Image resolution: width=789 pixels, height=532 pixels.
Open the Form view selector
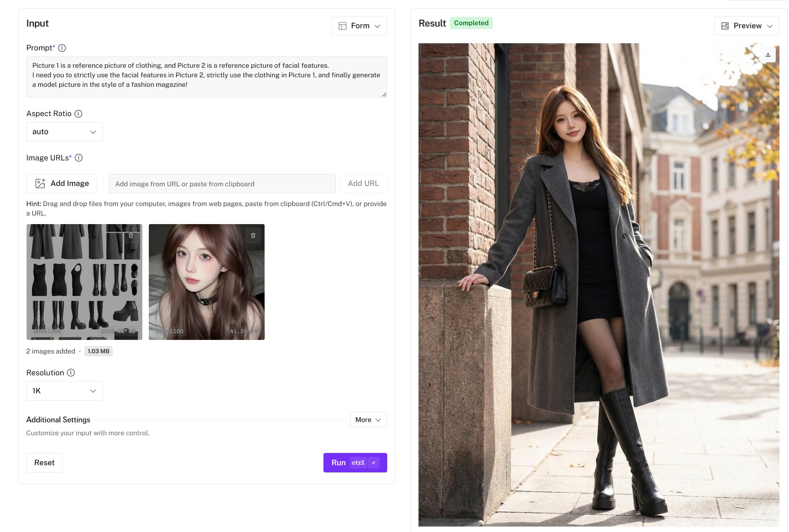(x=359, y=26)
